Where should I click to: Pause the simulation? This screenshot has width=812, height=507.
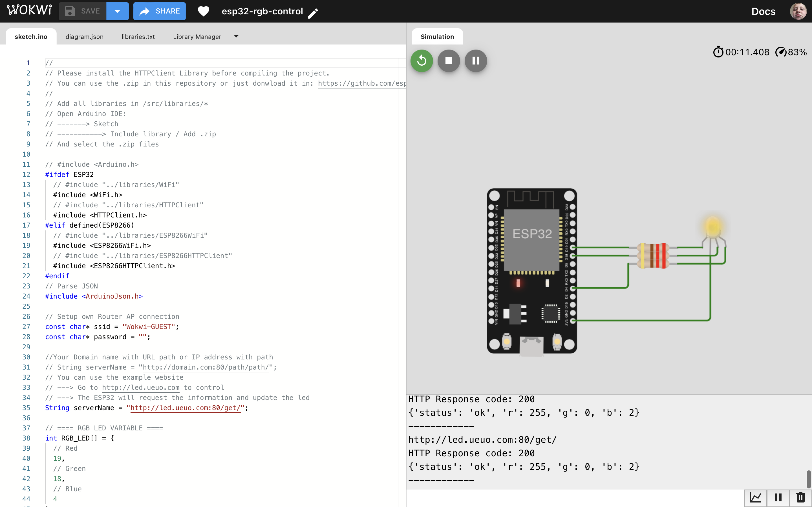pyautogui.click(x=475, y=61)
